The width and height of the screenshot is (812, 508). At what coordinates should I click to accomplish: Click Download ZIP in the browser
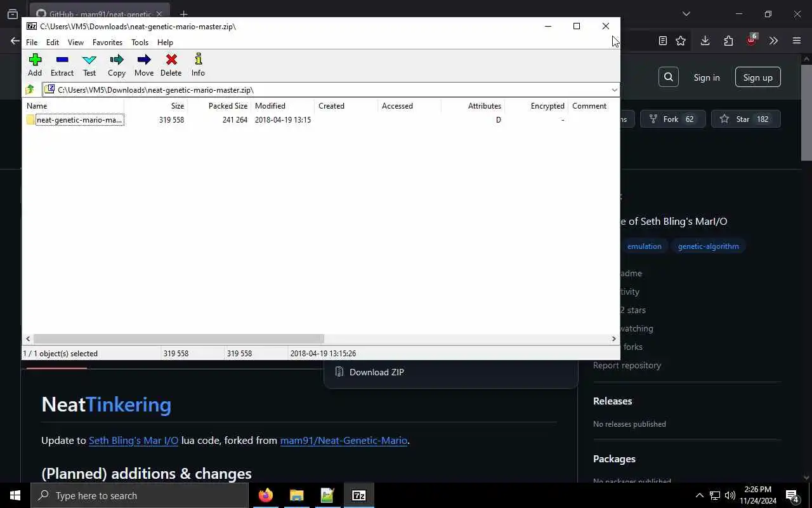pos(377,372)
